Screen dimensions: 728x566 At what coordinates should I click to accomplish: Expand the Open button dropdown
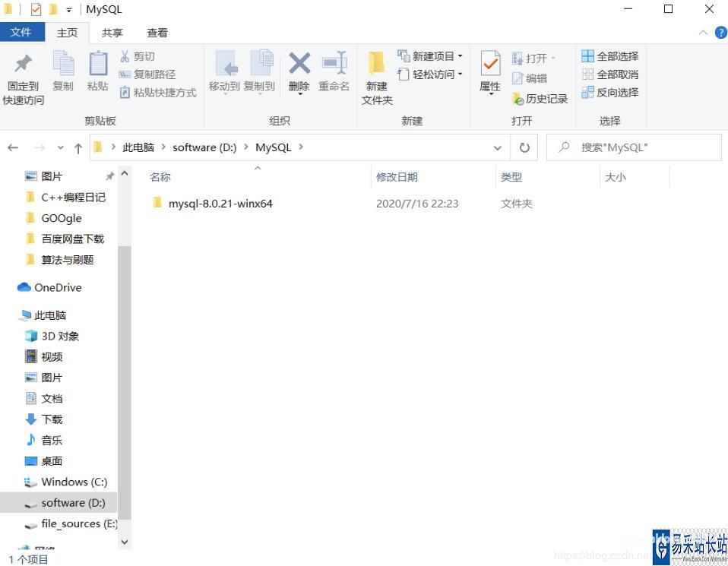click(553, 58)
